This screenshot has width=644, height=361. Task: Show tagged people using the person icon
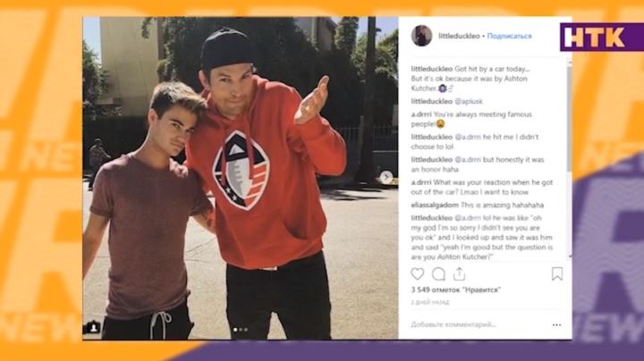pyautogui.click(x=93, y=327)
